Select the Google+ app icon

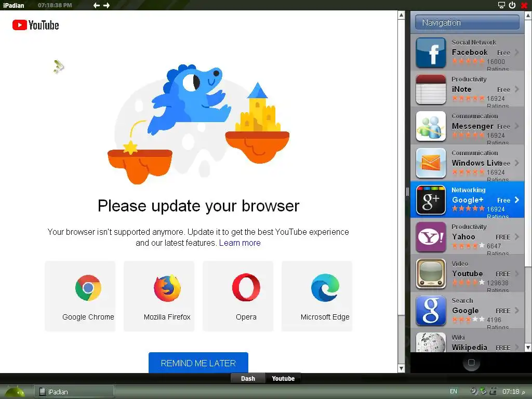(x=431, y=200)
